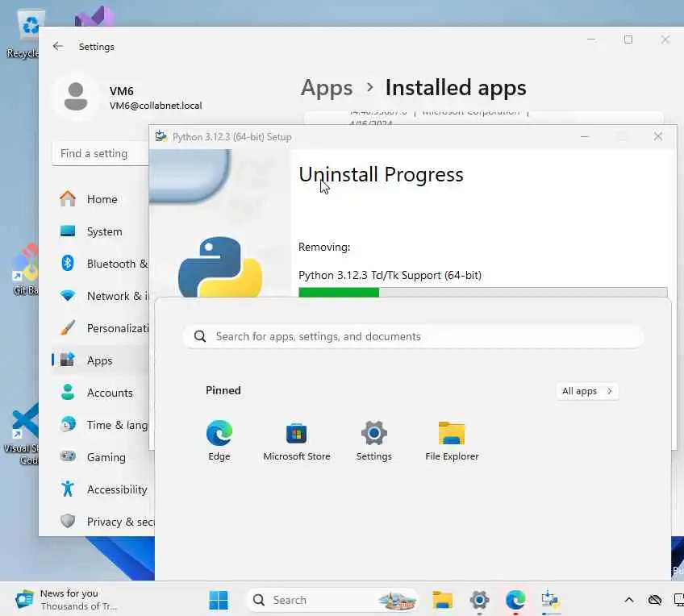
Task: Click the Privacy shield icon in sidebar
Action: (x=68, y=521)
